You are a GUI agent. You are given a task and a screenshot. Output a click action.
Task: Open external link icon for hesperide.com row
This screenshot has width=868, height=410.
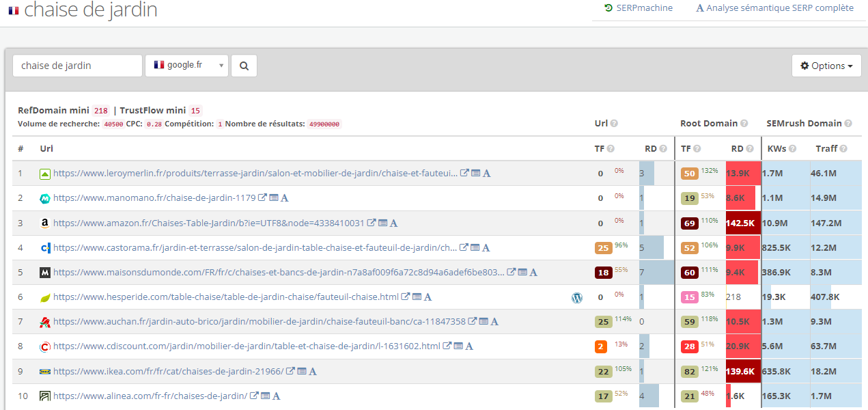point(406,297)
